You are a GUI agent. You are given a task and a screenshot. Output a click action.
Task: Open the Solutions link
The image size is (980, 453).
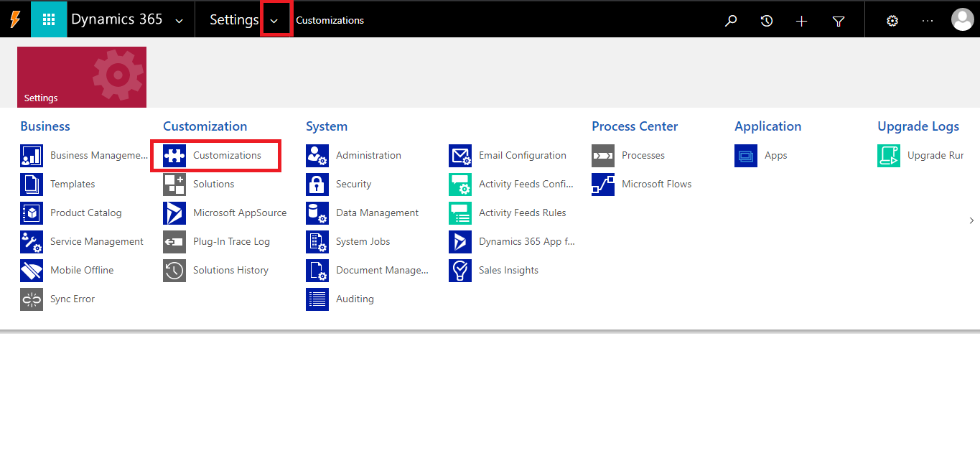[214, 184]
